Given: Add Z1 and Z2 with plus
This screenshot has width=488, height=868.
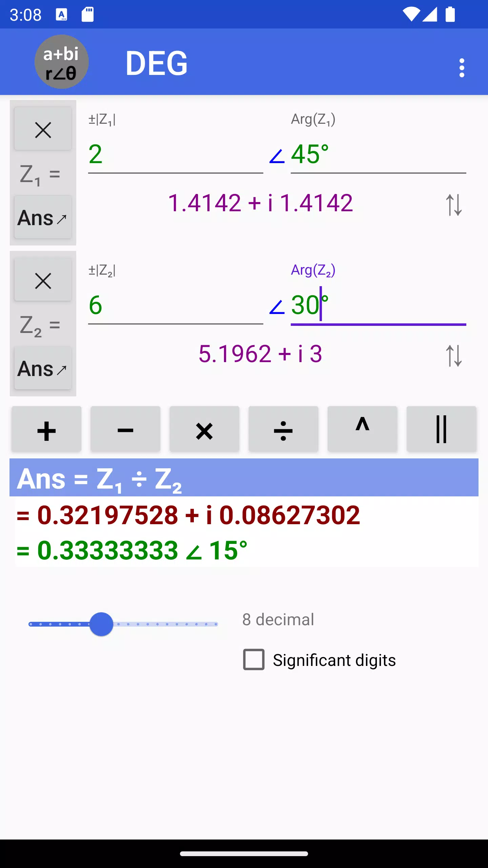Looking at the screenshot, I should [46, 430].
